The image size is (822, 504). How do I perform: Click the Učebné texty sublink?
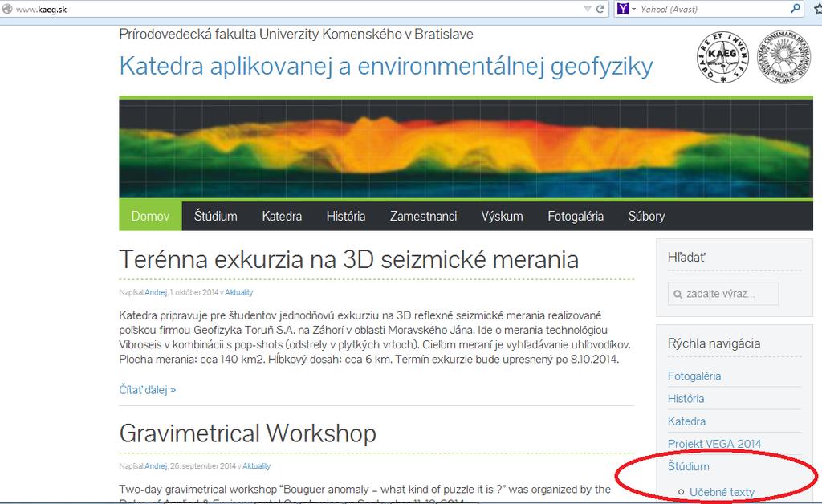click(x=722, y=492)
